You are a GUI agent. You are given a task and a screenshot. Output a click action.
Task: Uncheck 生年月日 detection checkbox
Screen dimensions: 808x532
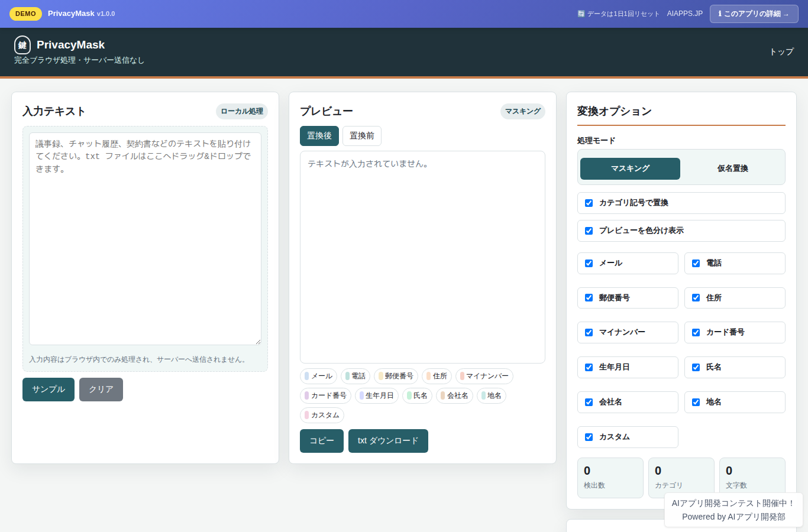589,367
